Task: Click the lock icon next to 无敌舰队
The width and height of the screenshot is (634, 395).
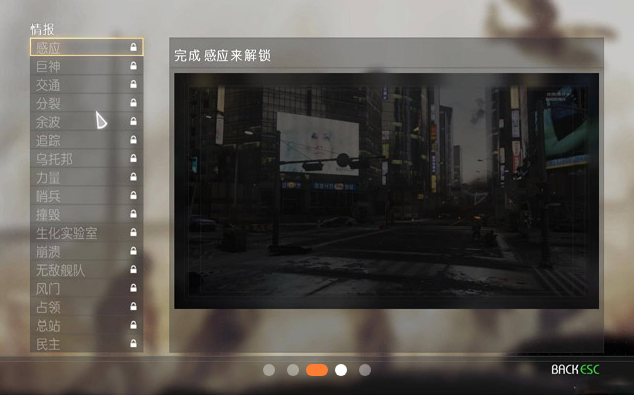Action: pyautogui.click(x=133, y=269)
